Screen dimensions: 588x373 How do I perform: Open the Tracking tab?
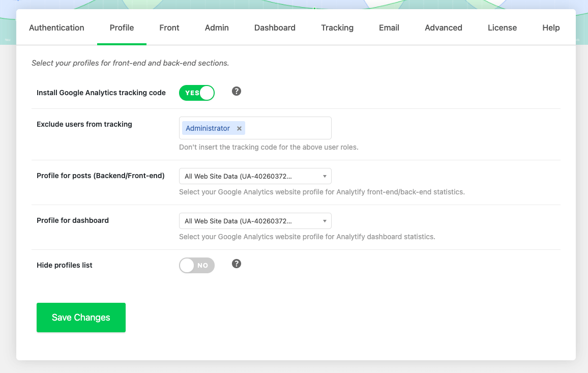337,28
